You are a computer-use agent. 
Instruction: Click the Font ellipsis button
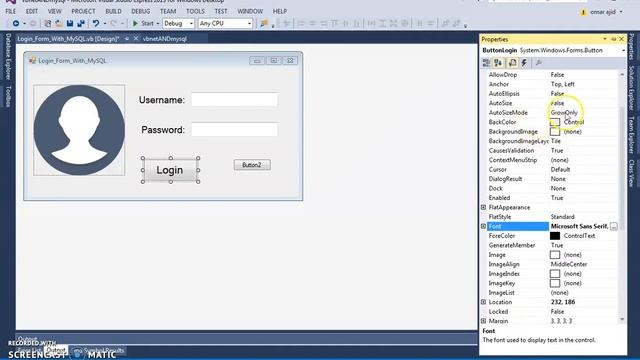click(x=613, y=227)
